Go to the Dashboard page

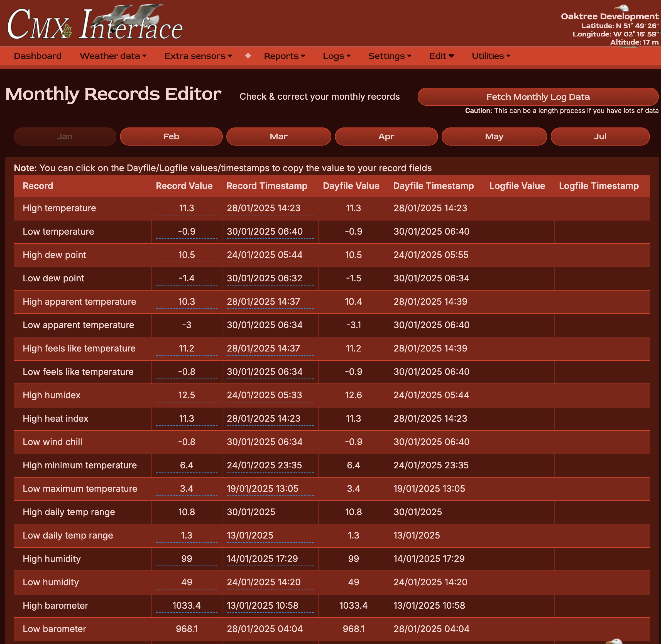tap(38, 56)
